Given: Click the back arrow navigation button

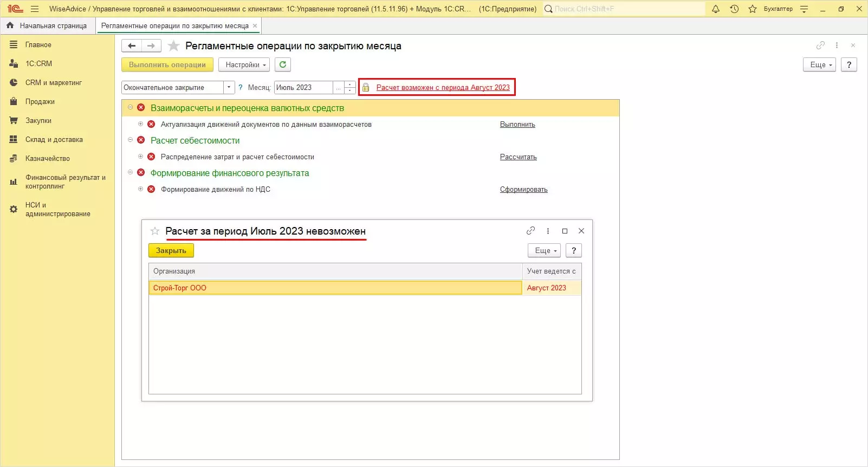Looking at the screenshot, I should click(132, 46).
